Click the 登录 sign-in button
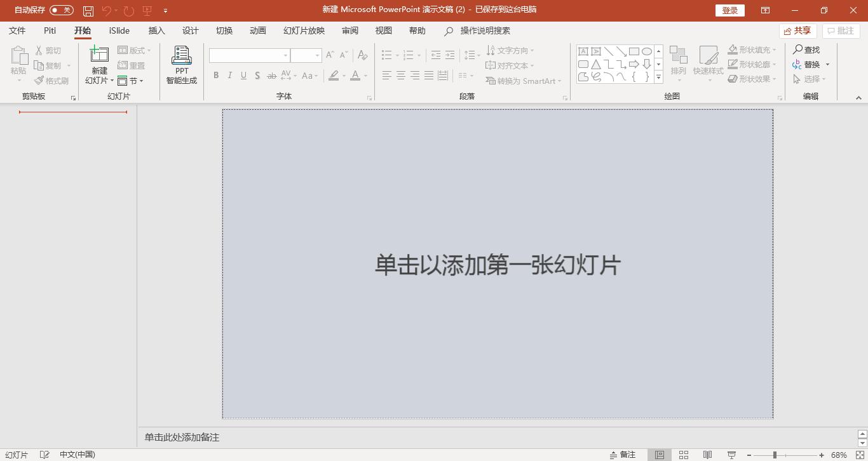Viewport: 868px width, 461px height. tap(729, 10)
